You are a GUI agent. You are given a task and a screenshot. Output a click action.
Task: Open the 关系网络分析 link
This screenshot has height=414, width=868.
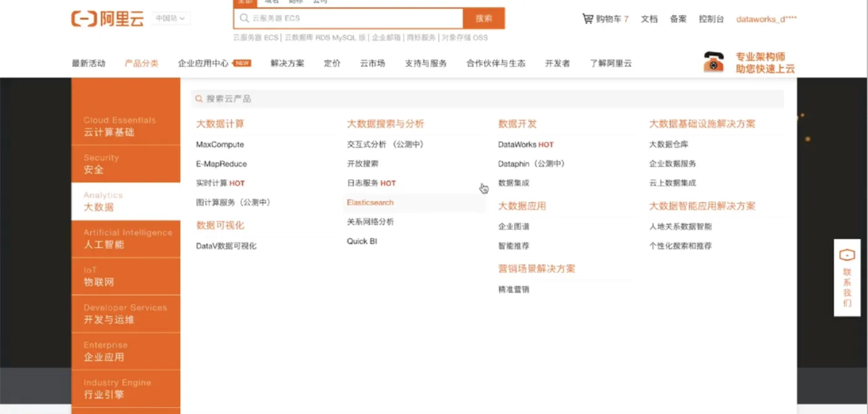(370, 221)
